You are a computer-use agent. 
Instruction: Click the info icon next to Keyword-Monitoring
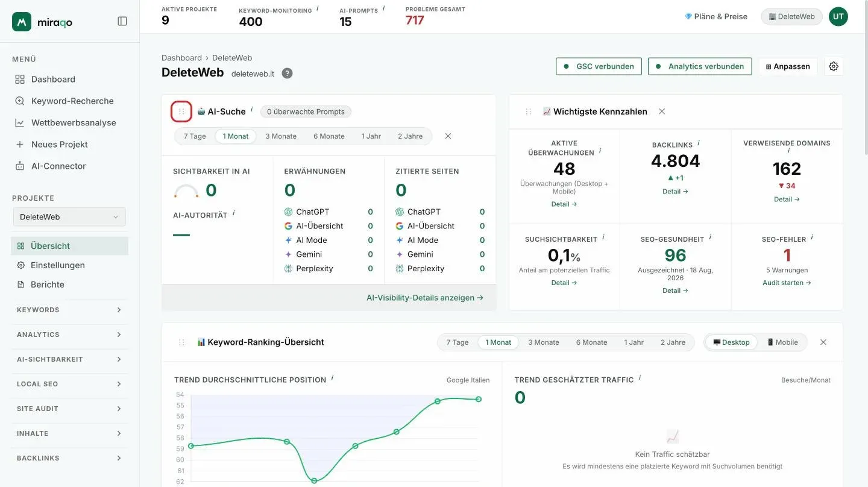(318, 8)
